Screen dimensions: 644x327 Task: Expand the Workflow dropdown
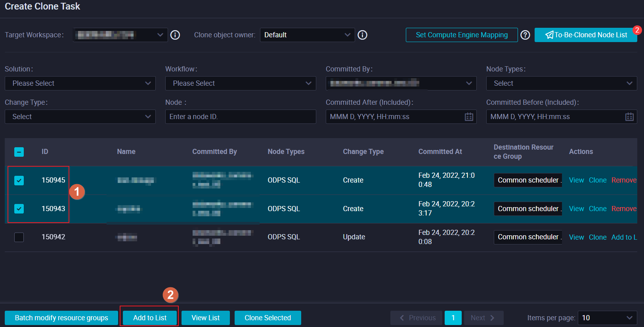[241, 83]
